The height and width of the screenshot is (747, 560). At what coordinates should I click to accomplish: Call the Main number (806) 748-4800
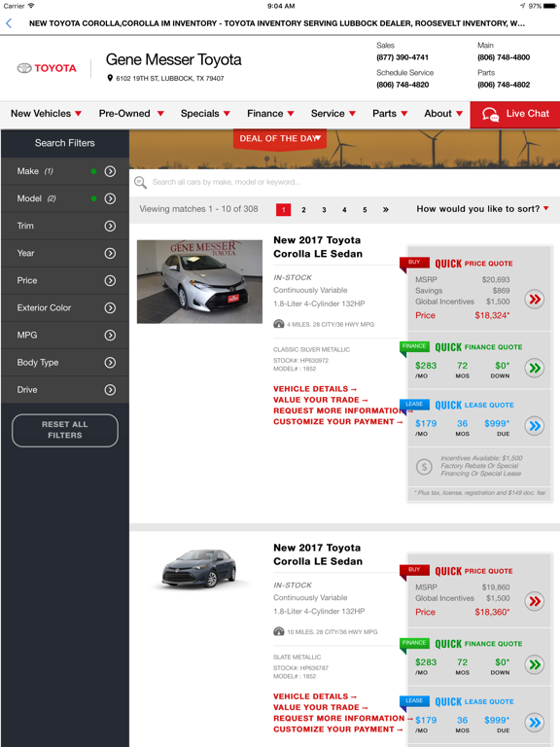click(504, 57)
